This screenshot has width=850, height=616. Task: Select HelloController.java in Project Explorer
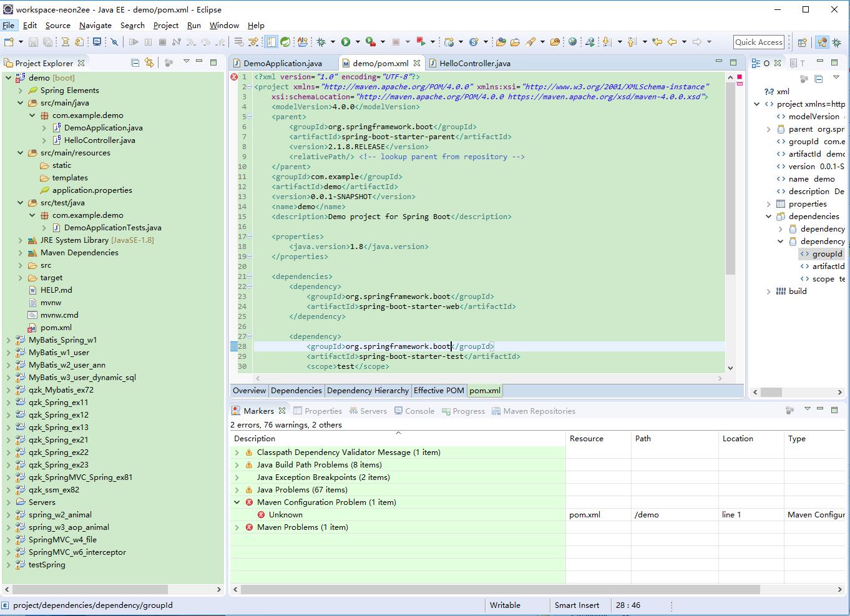pyautogui.click(x=99, y=140)
